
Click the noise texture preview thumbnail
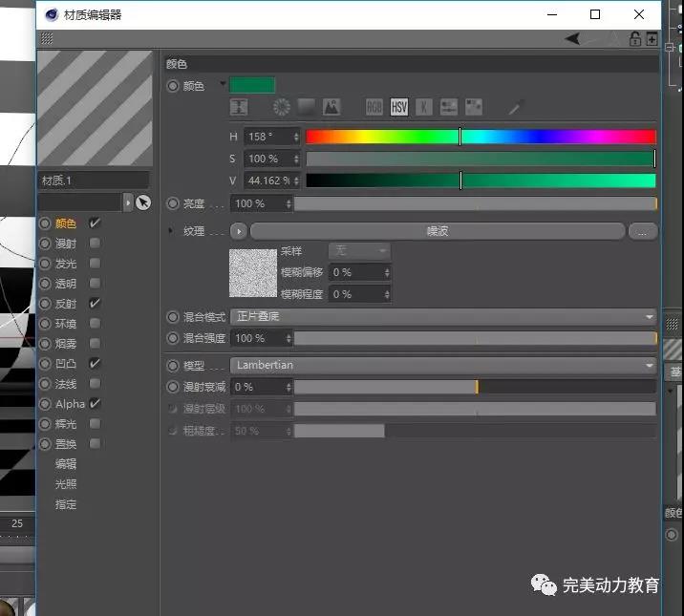[252, 273]
